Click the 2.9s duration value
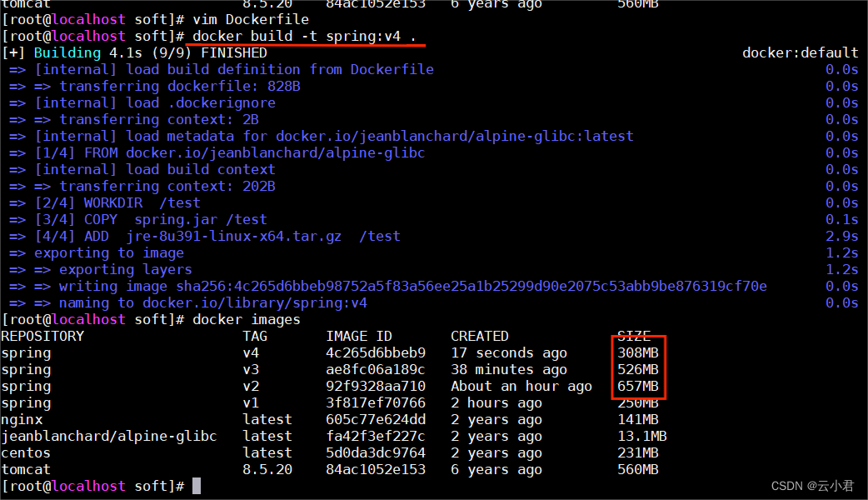 tap(842, 237)
